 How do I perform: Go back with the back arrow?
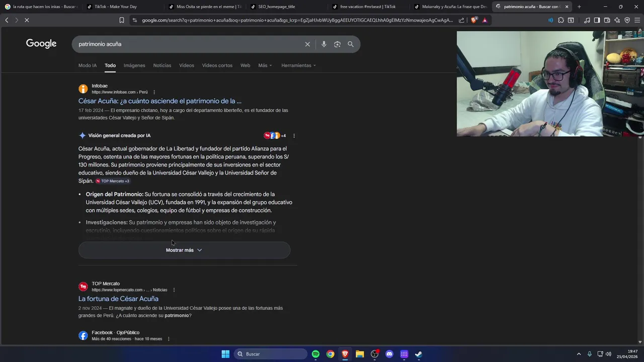click(7, 20)
